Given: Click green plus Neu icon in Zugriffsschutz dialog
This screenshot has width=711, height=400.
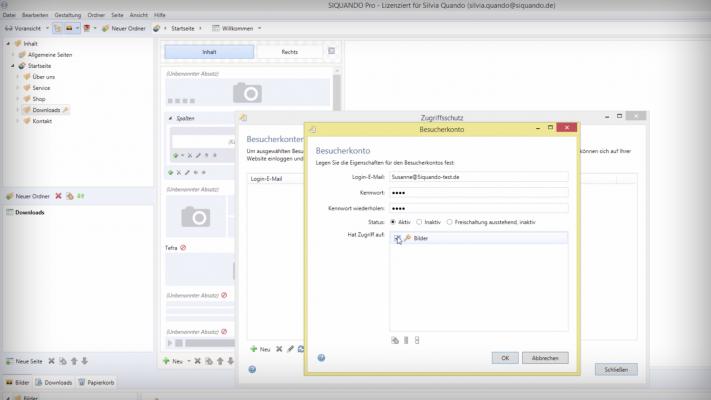Looking at the screenshot, I should (x=254, y=349).
